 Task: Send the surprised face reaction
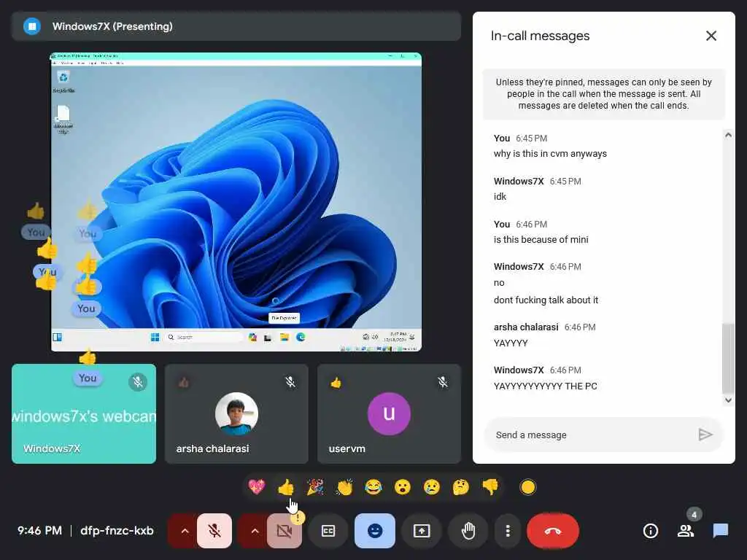click(x=403, y=487)
